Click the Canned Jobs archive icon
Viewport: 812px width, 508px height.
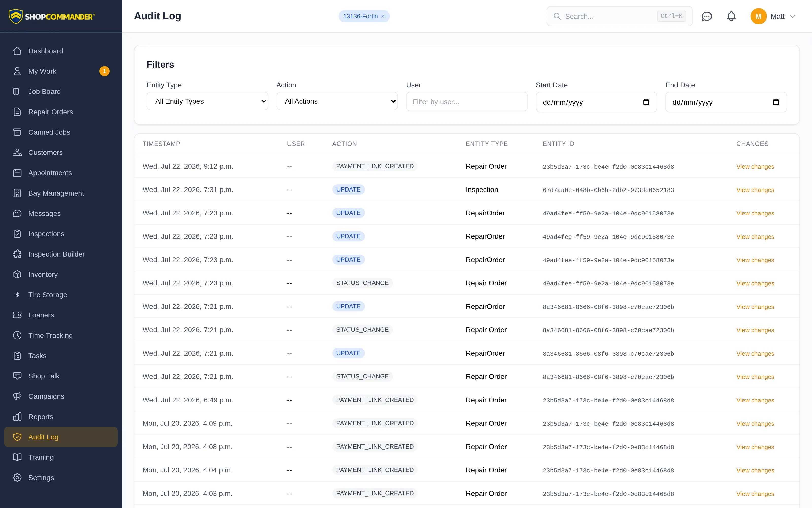pos(17,132)
